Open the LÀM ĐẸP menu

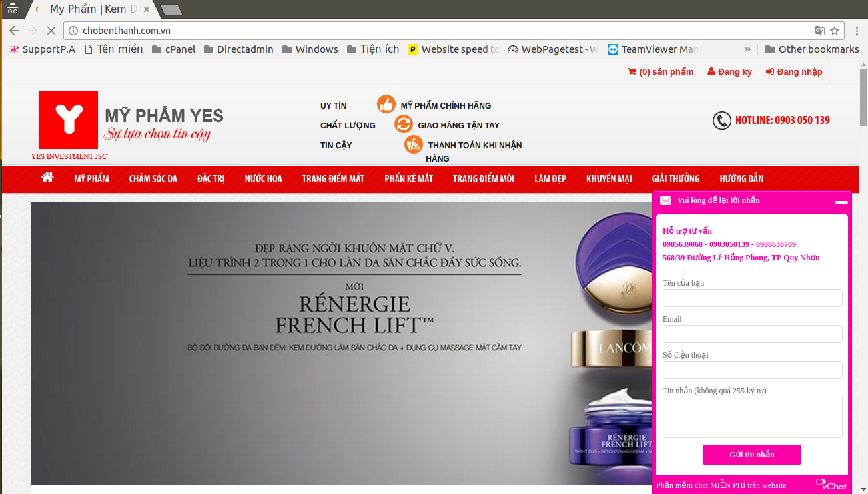pos(550,179)
